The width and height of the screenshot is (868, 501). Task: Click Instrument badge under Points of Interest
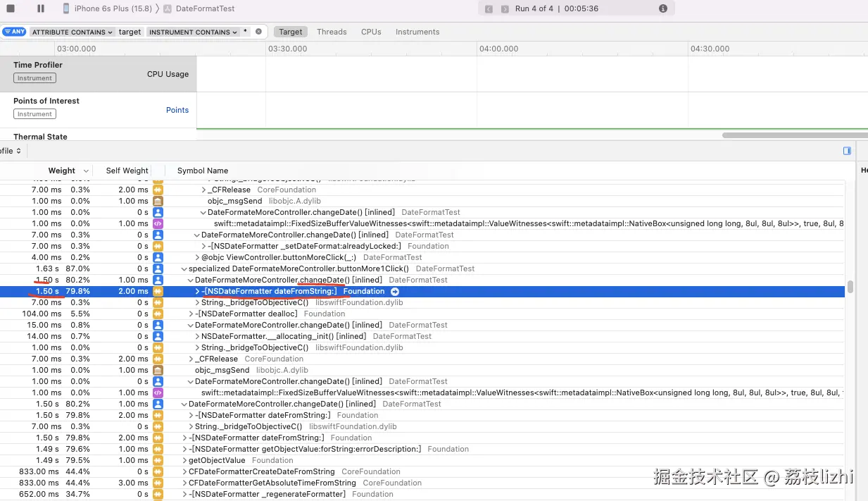coord(34,114)
